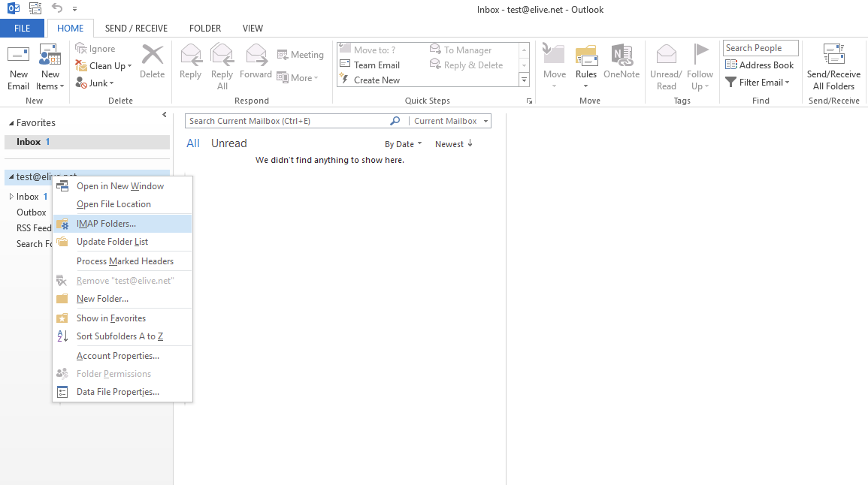Click the Rules icon

585,56
